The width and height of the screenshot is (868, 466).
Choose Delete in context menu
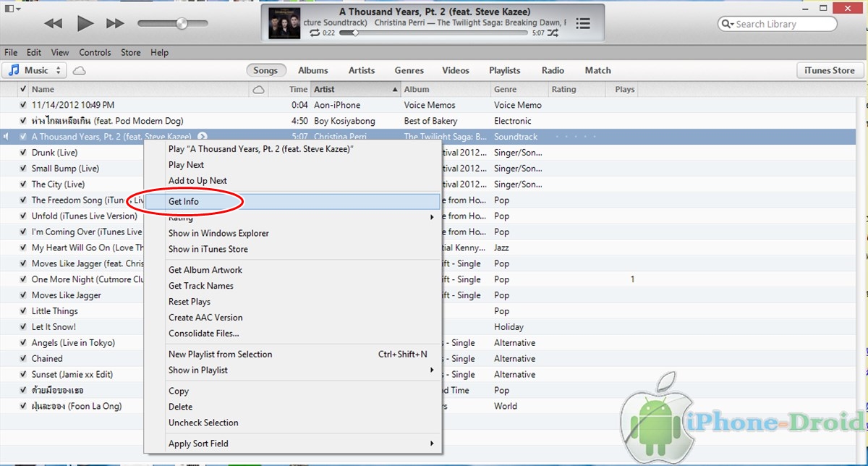[293, 407]
